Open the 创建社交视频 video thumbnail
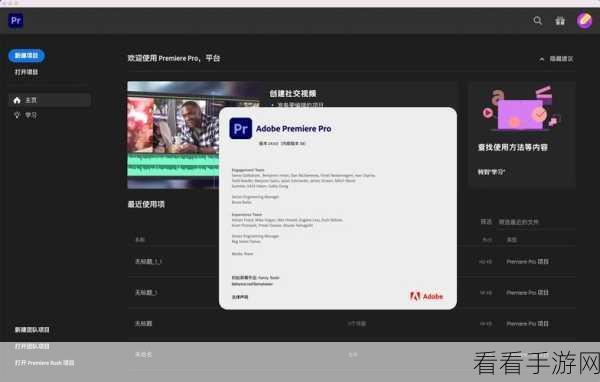Image resolution: width=600 pixels, height=382 pixels. (x=173, y=135)
